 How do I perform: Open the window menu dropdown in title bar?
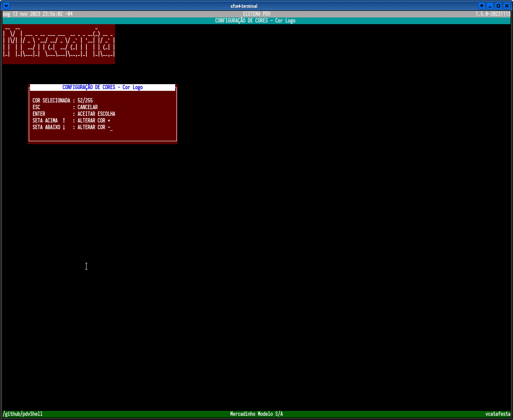coord(6,6)
